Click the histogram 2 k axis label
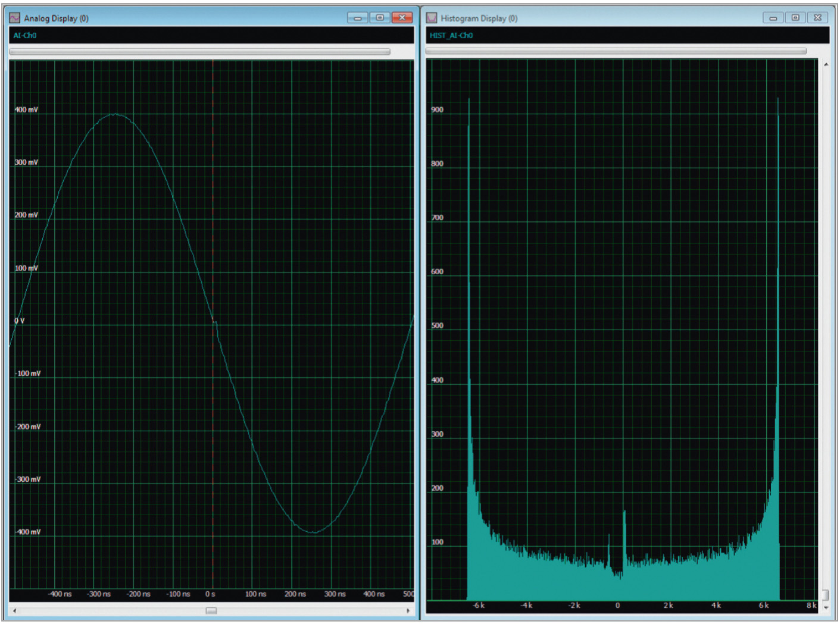840x624 pixels. tap(669, 606)
